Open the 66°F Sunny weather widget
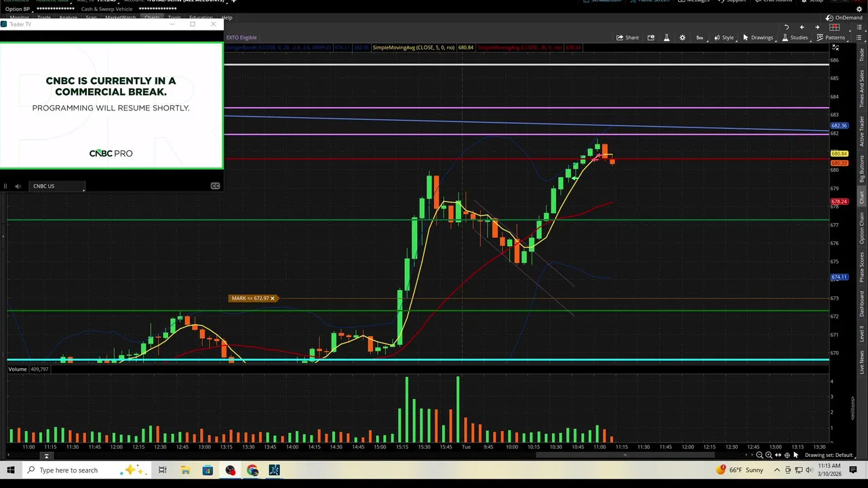 [741, 470]
